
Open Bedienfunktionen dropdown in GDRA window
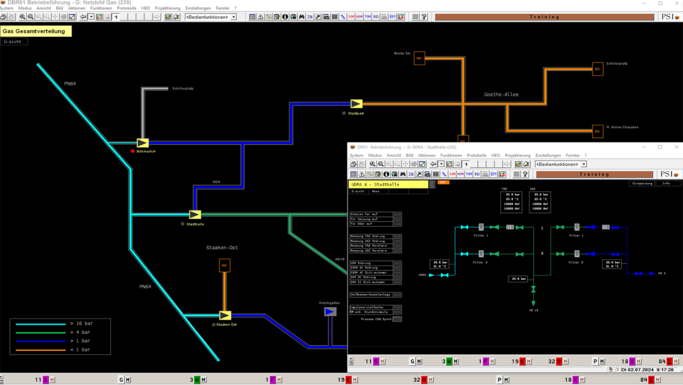point(561,164)
